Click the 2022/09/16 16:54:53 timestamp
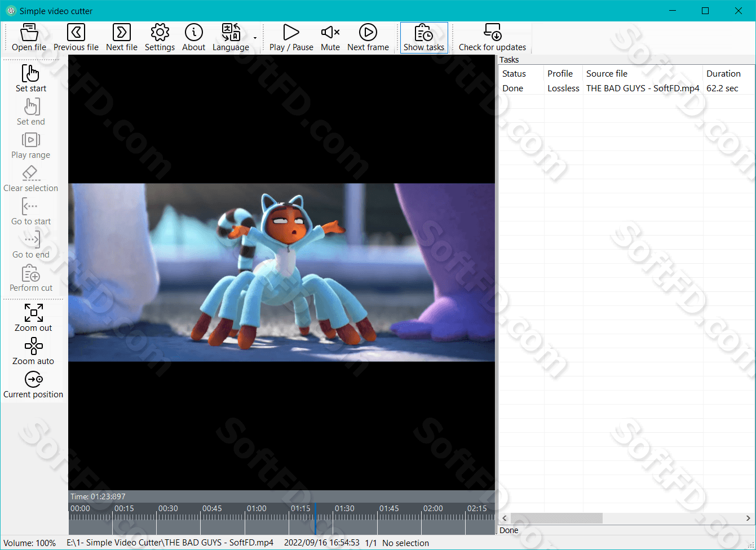This screenshot has height=550, width=756. click(322, 543)
